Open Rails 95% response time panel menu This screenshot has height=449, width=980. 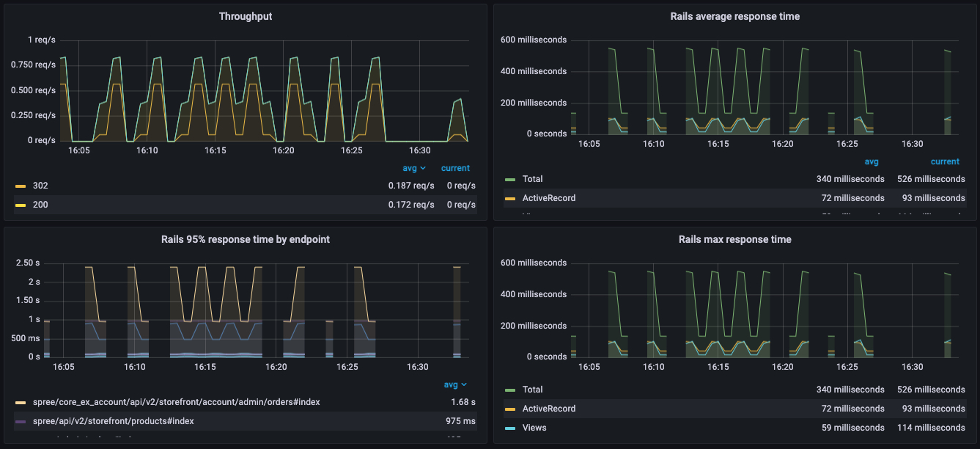coord(245,238)
